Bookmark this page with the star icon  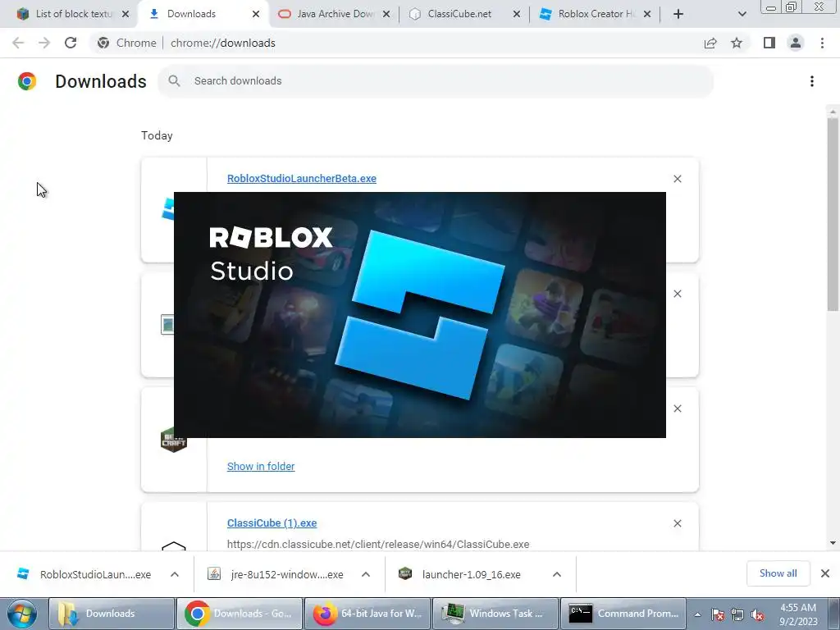[737, 43]
